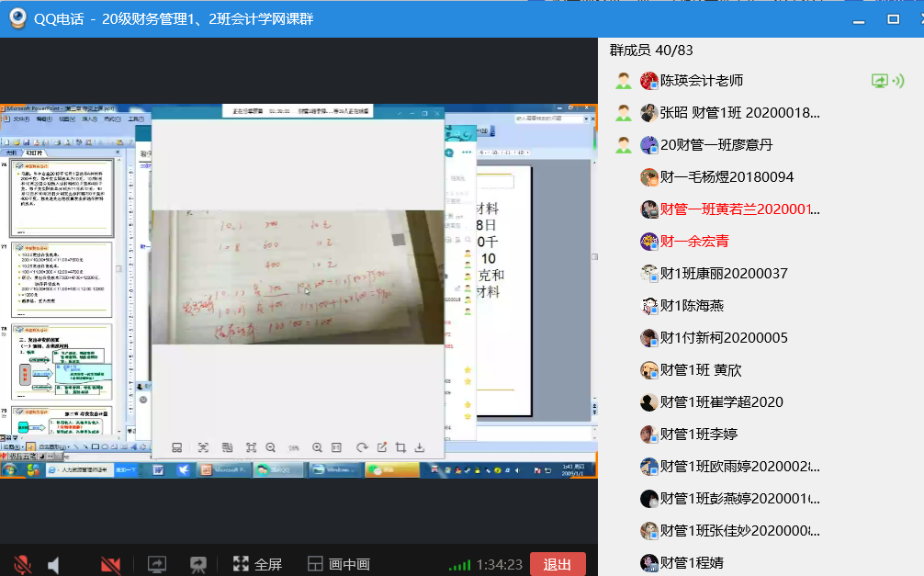Click the screen sharing indicator beside 陈瑛会计老师
924x576 pixels.
tap(886, 81)
